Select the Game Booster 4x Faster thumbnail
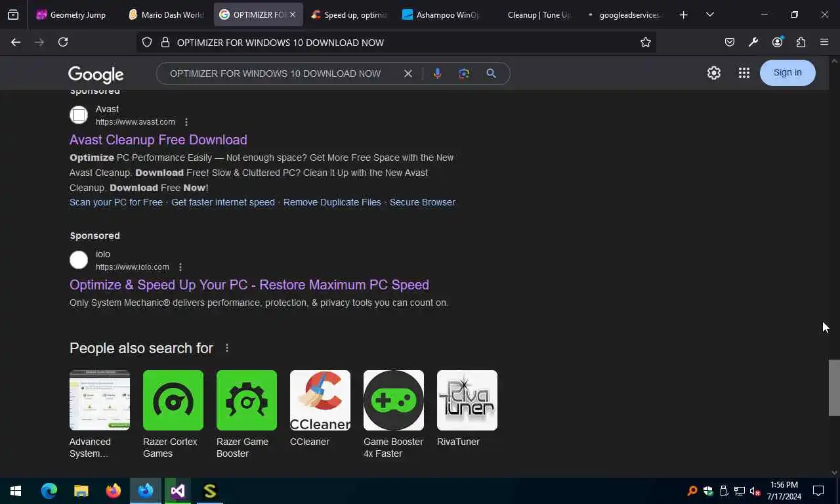840x504 pixels. tap(394, 400)
